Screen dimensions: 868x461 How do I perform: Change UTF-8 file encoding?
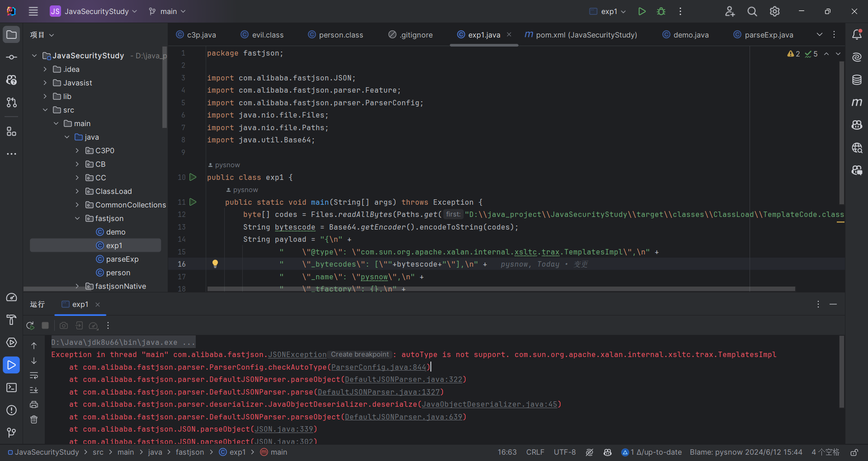[x=565, y=452]
